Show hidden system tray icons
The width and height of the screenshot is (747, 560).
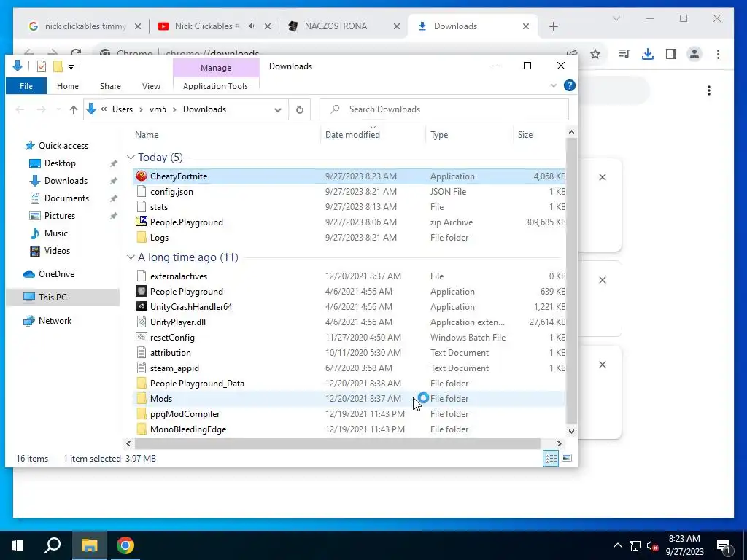click(617, 545)
